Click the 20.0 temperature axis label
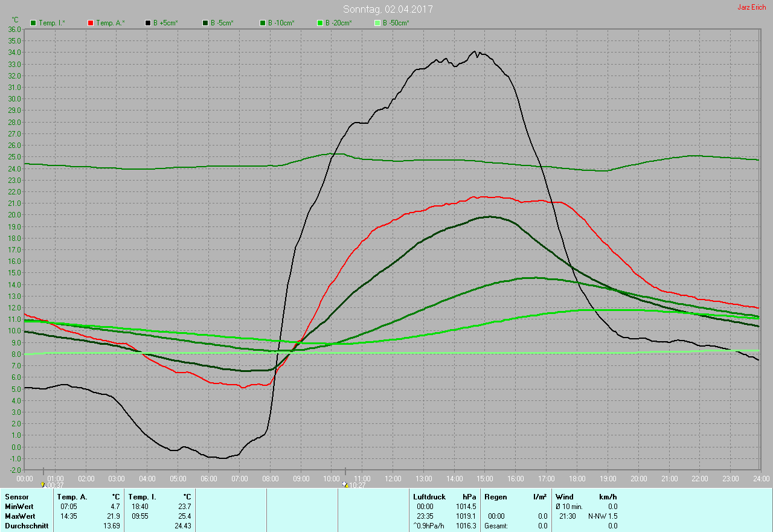773x532 pixels. coord(14,215)
